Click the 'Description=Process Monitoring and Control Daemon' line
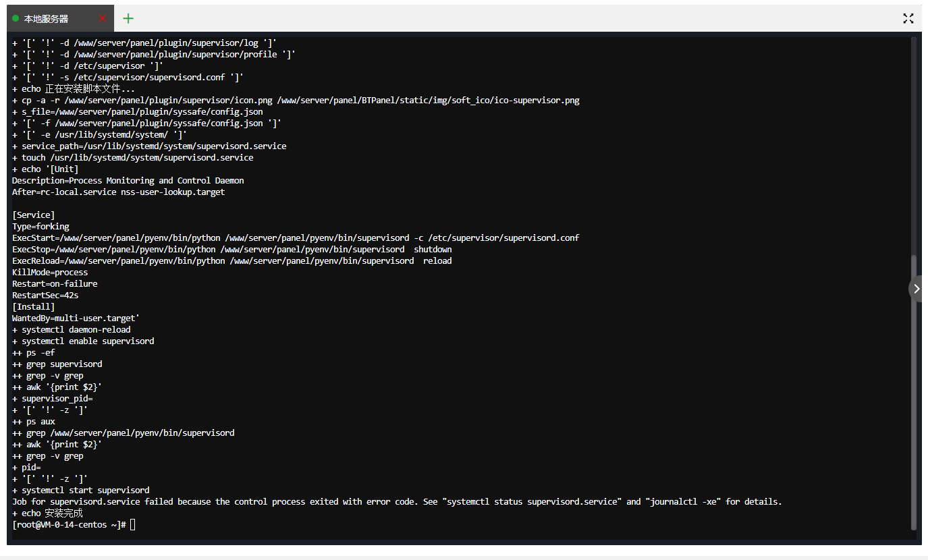Image resolution: width=928 pixels, height=560 pixels. click(128, 181)
